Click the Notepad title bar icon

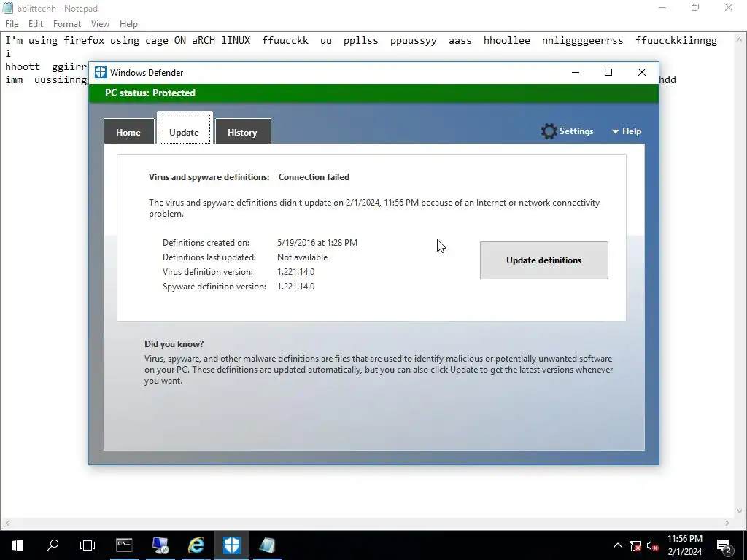(7, 8)
